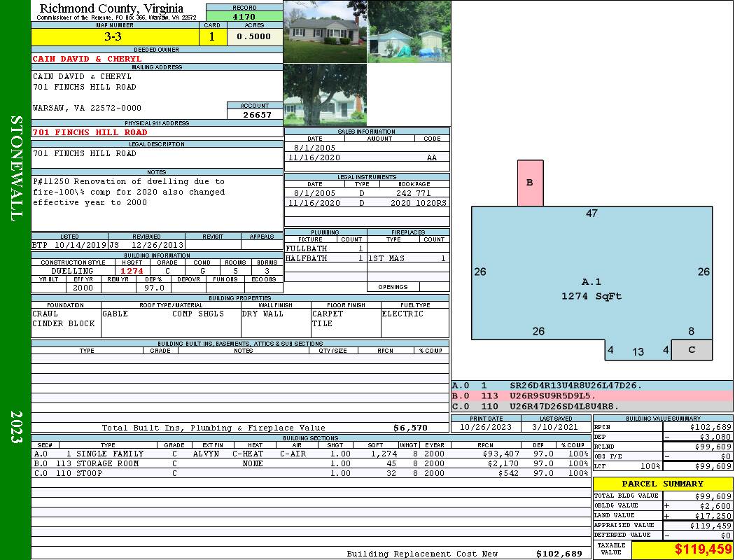Image resolution: width=735 pixels, height=560 pixels.
Task: Open the front house photo thumbnail
Action: pos(325,31)
